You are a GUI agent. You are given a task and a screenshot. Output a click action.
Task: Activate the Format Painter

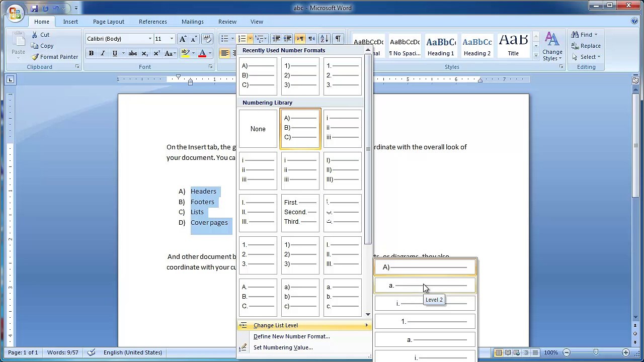click(x=54, y=57)
